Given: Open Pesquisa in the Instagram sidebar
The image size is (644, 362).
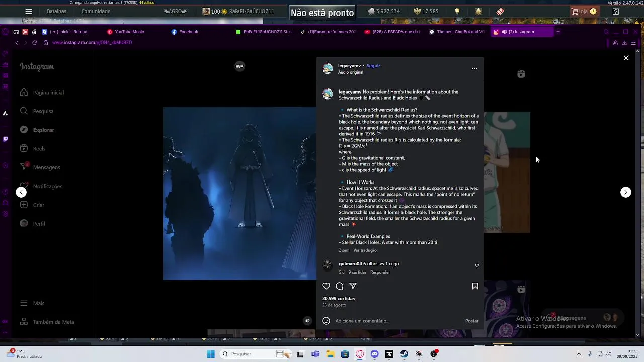Looking at the screenshot, I should (x=37, y=111).
